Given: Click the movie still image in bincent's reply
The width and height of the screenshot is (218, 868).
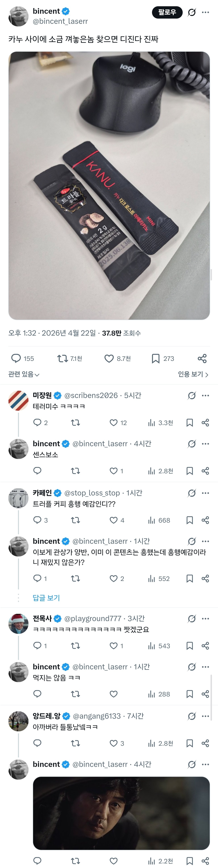Looking at the screenshot, I should point(121,813).
